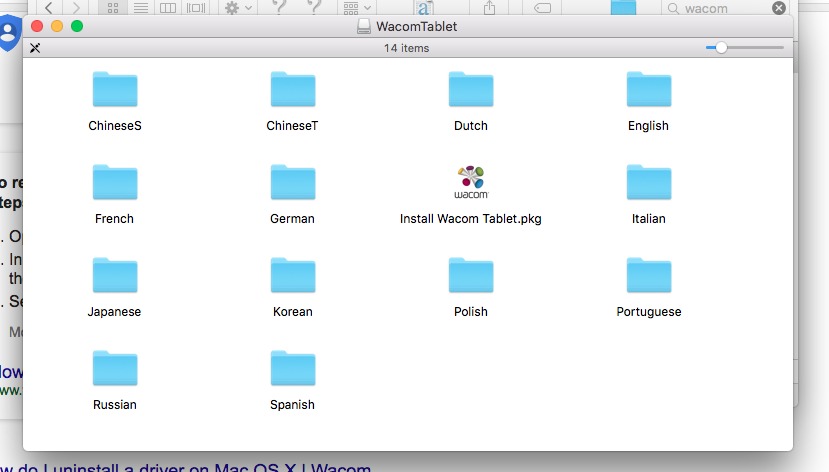This screenshot has width=829, height=472.
Task: Switch background Finder to list view
Action: (x=141, y=7)
